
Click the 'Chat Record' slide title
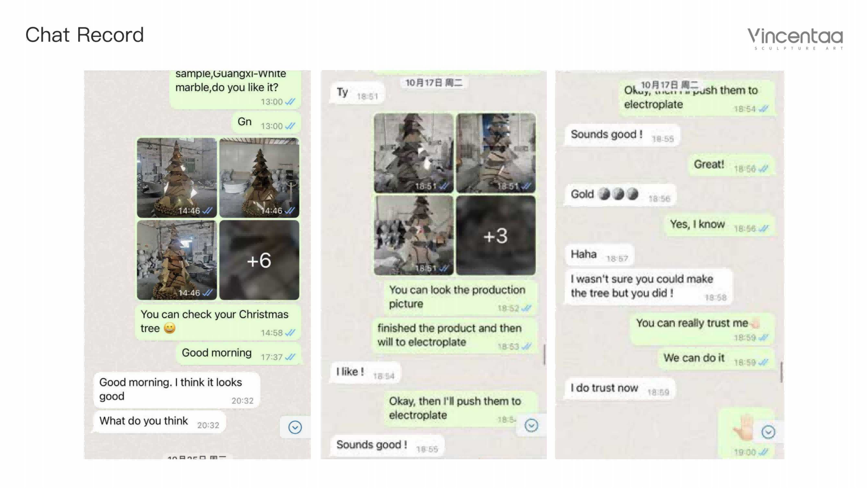(x=85, y=35)
